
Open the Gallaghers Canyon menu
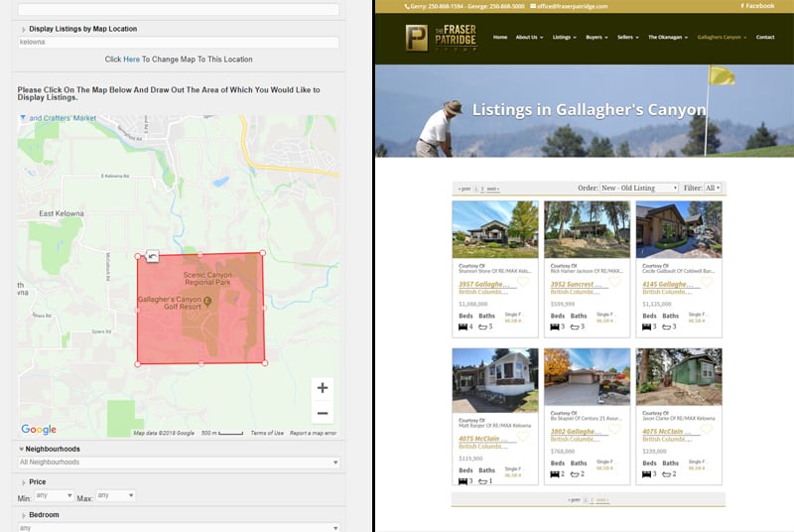[722, 37]
